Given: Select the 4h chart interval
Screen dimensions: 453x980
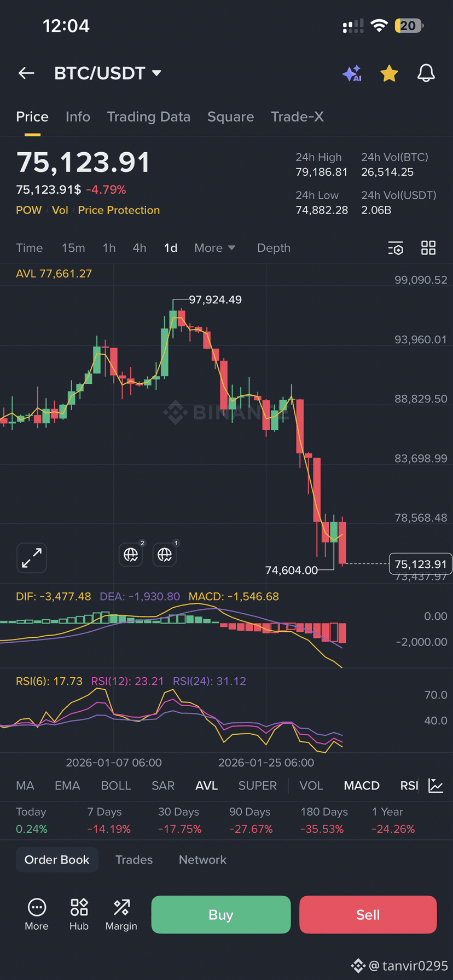Looking at the screenshot, I should [x=140, y=248].
